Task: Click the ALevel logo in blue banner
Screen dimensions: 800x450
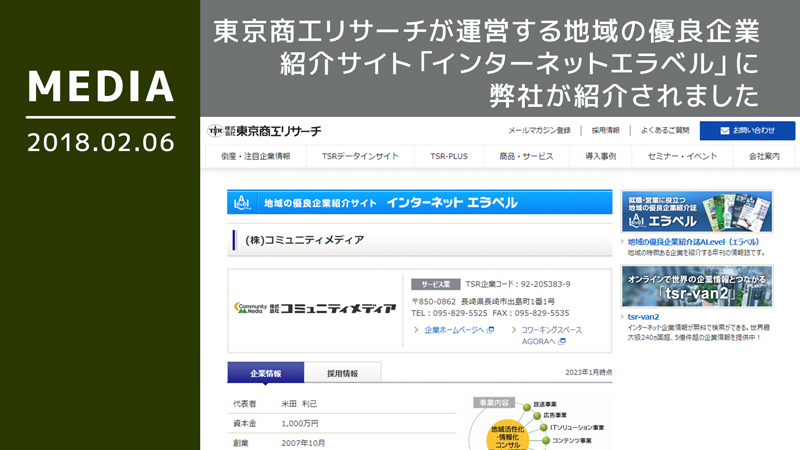Action: 241,202
